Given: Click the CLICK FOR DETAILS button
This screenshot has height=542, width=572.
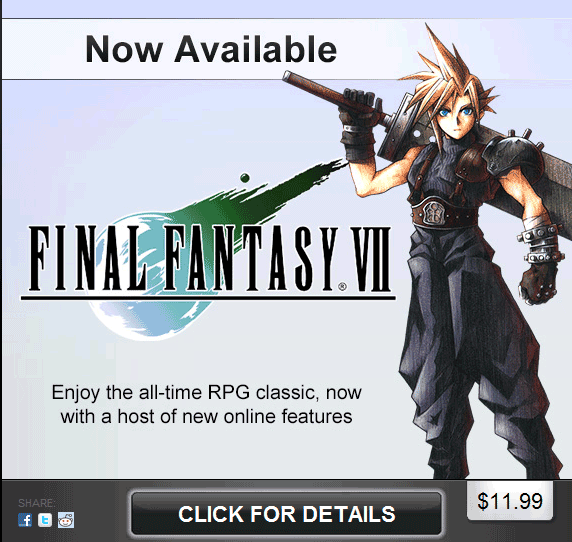Looking at the screenshot, I should tap(286, 514).
